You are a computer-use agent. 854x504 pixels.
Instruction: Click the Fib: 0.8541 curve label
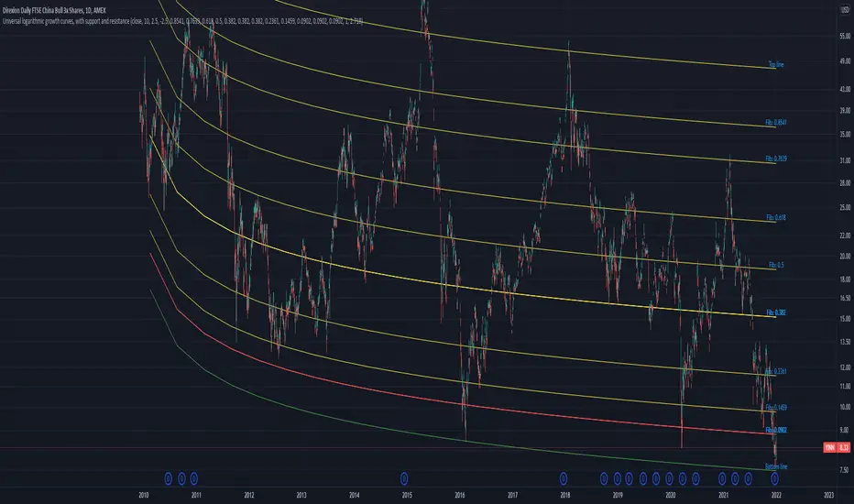[775, 123]
